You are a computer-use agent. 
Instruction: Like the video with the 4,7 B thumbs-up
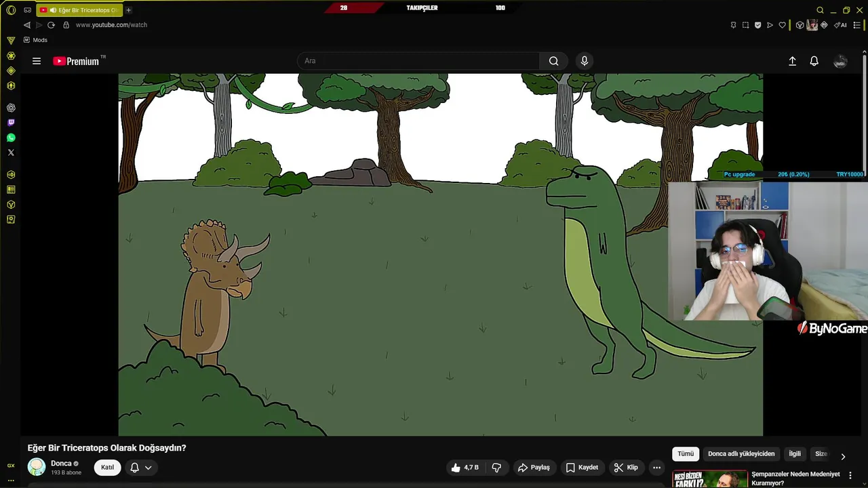coord(465,468)
